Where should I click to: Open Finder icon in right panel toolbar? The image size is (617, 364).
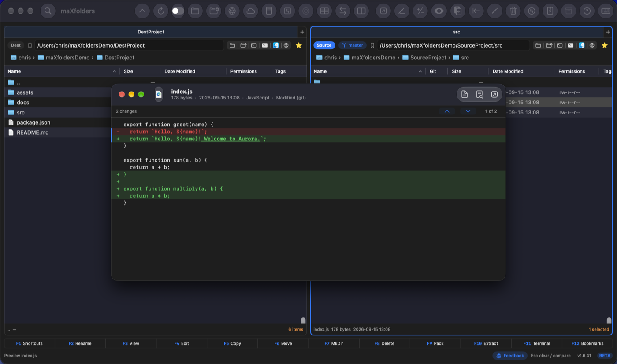(581, 45)
